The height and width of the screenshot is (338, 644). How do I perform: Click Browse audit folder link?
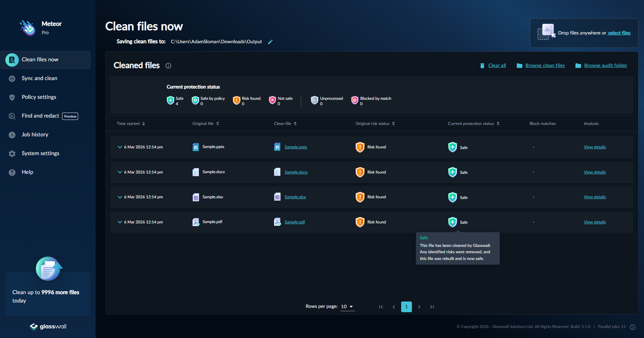click(605, 65)
